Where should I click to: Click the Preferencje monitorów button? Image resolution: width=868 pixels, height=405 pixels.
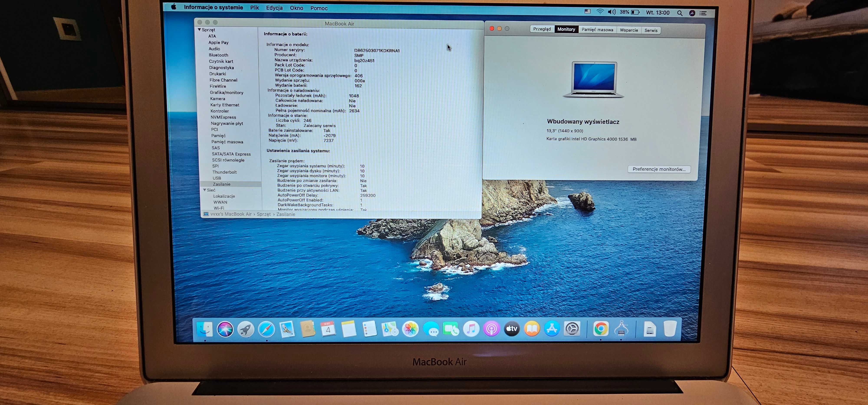[659, 169]
